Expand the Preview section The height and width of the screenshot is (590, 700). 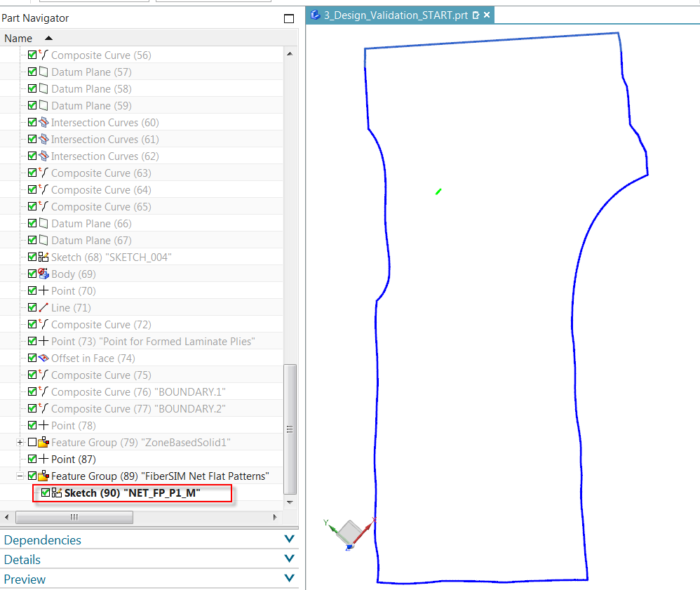[x=288, y=578]
